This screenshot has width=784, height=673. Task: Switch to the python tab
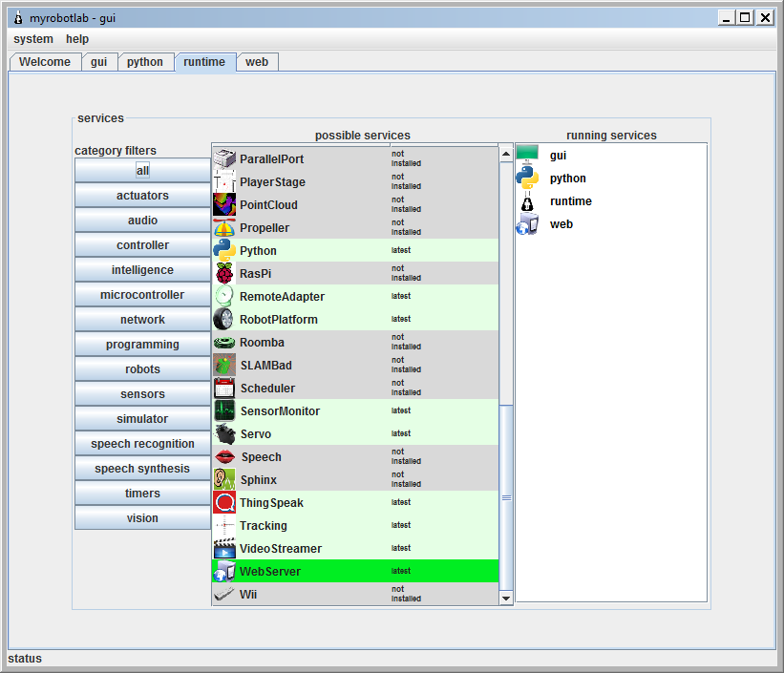(145, 62)
